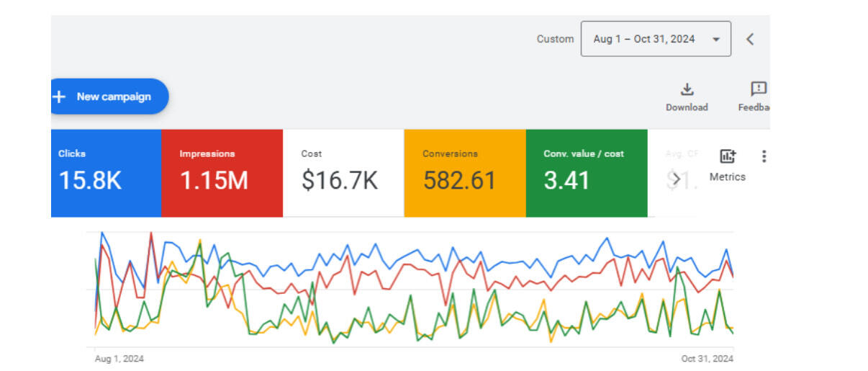Toggle the green Conv. value / cost card
Image resolution: width=868 pixels, height=371 pixels.
(587, 173)
